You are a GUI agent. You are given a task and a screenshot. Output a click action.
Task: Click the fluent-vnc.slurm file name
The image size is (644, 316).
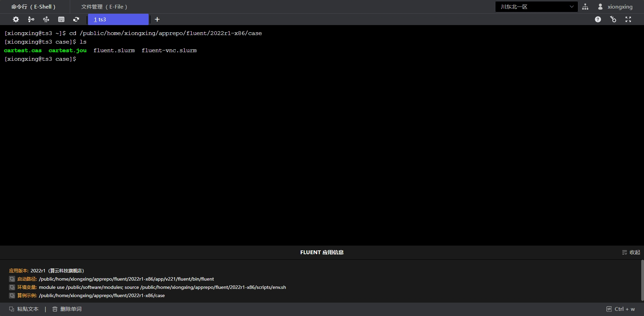pyautogui.click(x=169, y=50)
